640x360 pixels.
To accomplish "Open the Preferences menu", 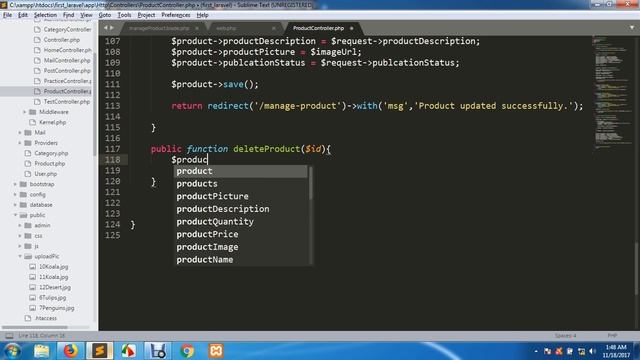I will point(176,15).
